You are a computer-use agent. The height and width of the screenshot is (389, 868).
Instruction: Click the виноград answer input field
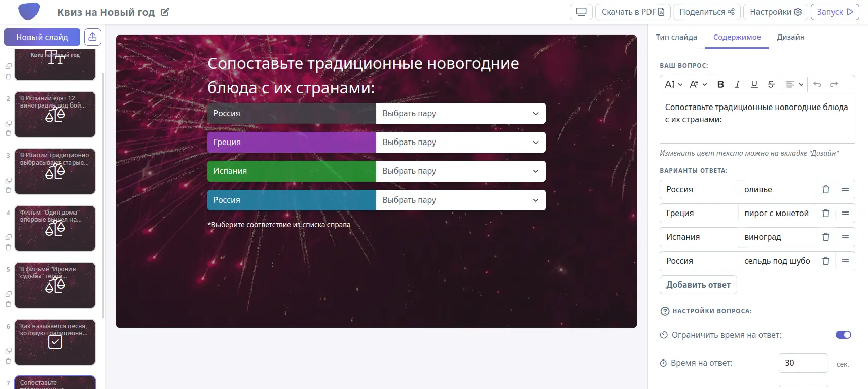pyautogui.click(x=777, y=237)
